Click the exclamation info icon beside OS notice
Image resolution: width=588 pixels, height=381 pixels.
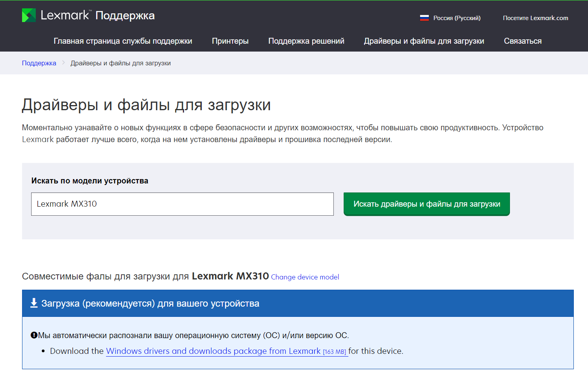pos(34,335)
